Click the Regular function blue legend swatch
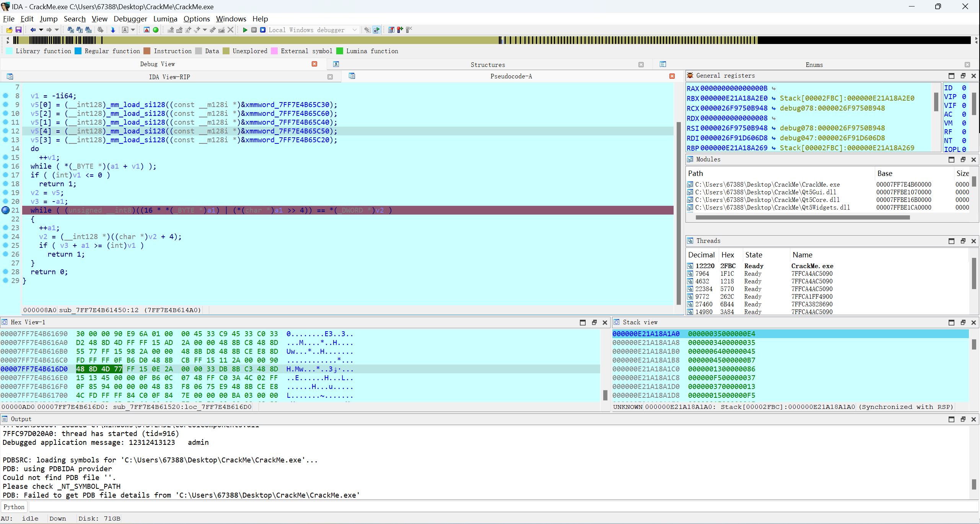The height and width of the screenshot is (524, 980). (x=78, y=51)
